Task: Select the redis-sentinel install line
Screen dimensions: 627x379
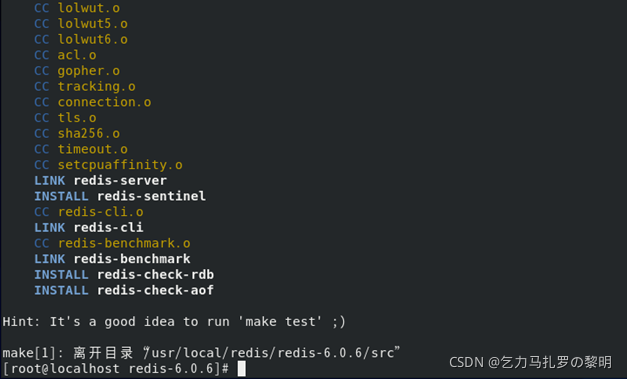Action: coord(120,196)
